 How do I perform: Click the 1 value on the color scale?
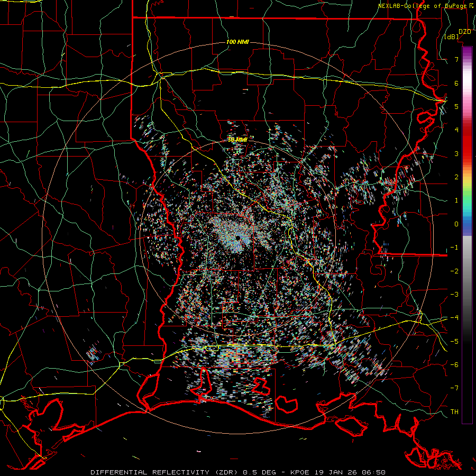tap(456, 200)
